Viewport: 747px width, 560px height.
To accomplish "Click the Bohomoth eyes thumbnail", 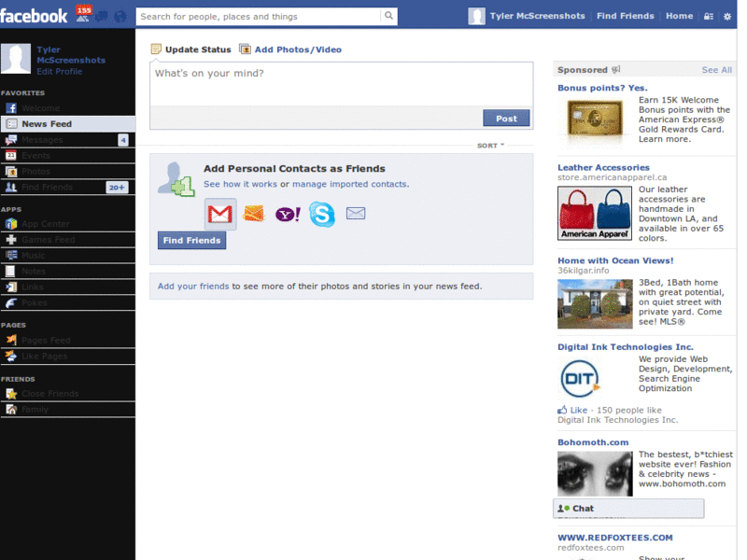I will (595, 474).
